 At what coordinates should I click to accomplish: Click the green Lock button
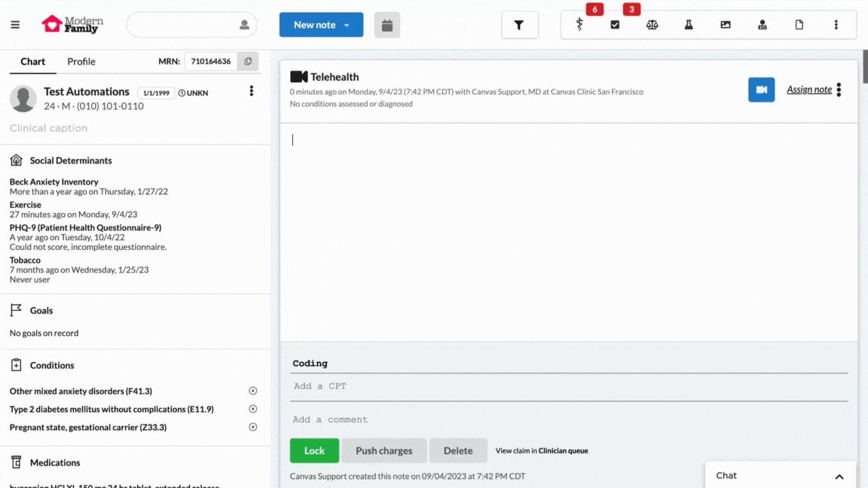tap(314, 450)
